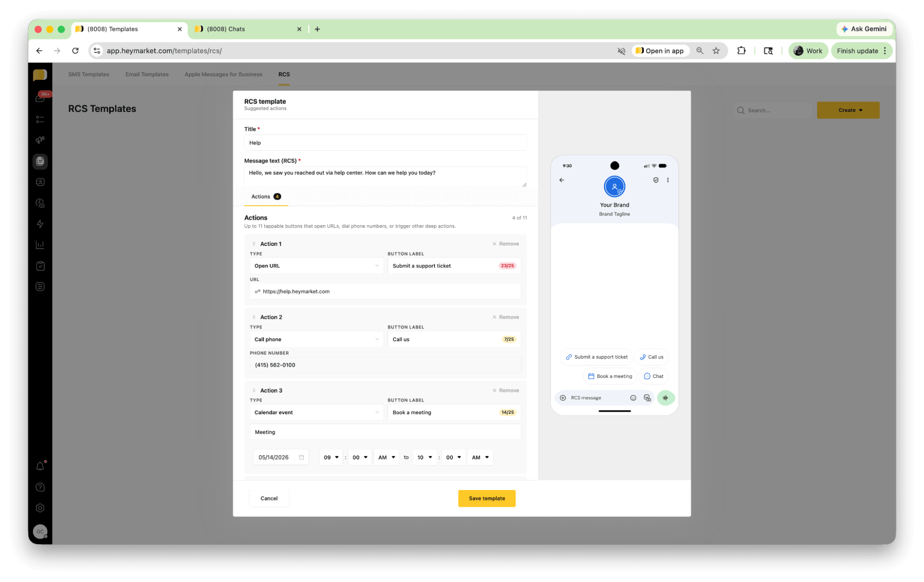Click the Message text (RCS) textarea
The width and height of the screenshot is (924, 582).
pos(386,177)
